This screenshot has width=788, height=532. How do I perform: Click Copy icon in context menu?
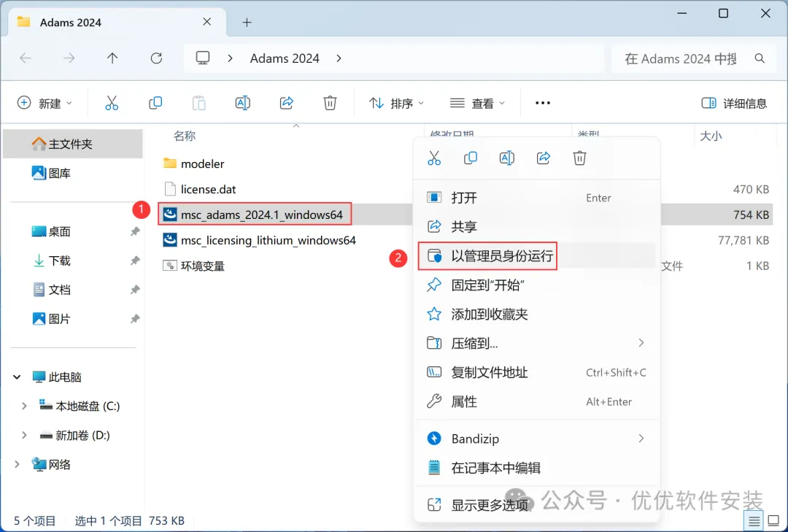click(x=471, y=158)
